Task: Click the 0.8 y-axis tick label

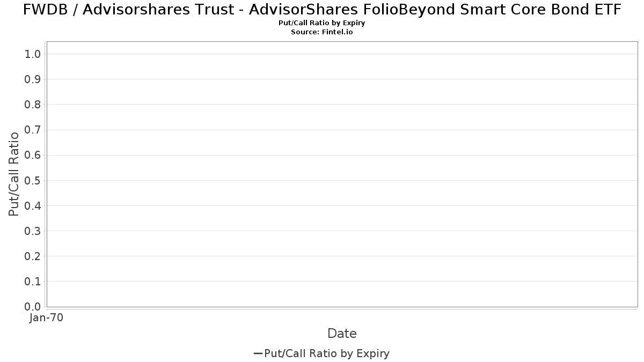Action: pos(33,105)
